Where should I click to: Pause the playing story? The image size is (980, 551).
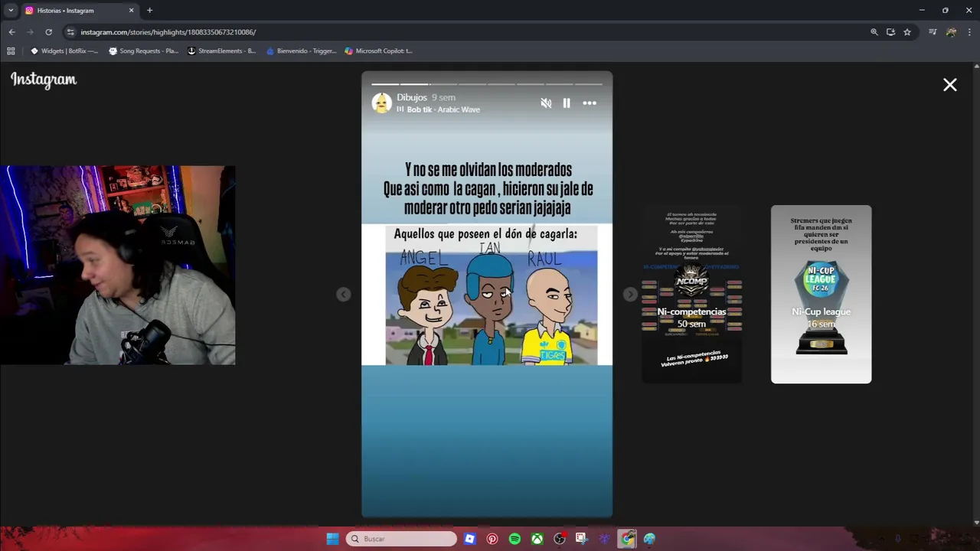[567, 103]
